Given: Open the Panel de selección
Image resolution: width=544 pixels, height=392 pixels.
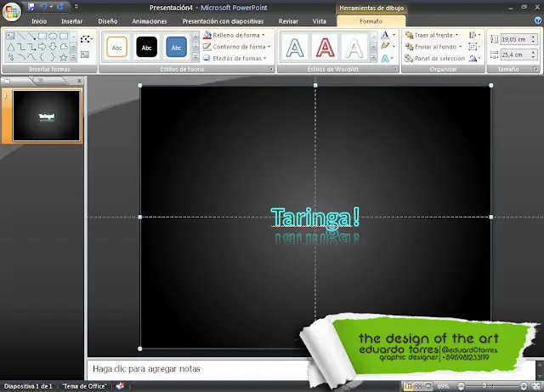Looking at the screenshot, I should pyautogui.click(x=435, y=58).
